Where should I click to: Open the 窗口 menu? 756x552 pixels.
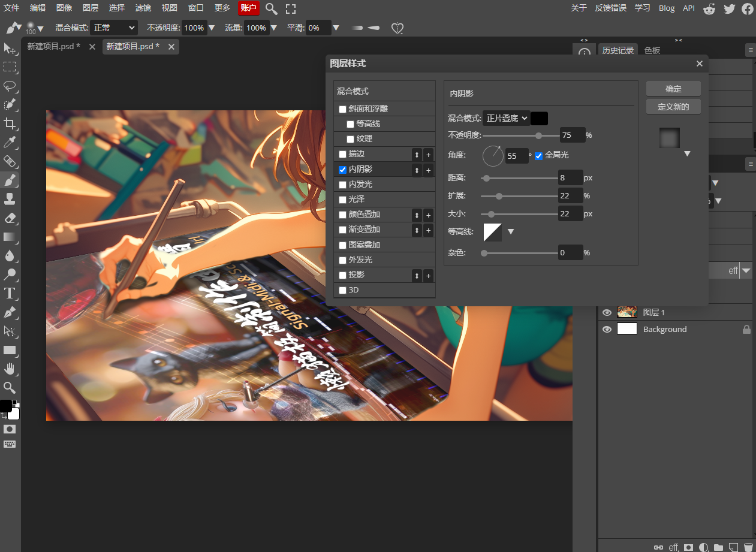coord(196,8)
